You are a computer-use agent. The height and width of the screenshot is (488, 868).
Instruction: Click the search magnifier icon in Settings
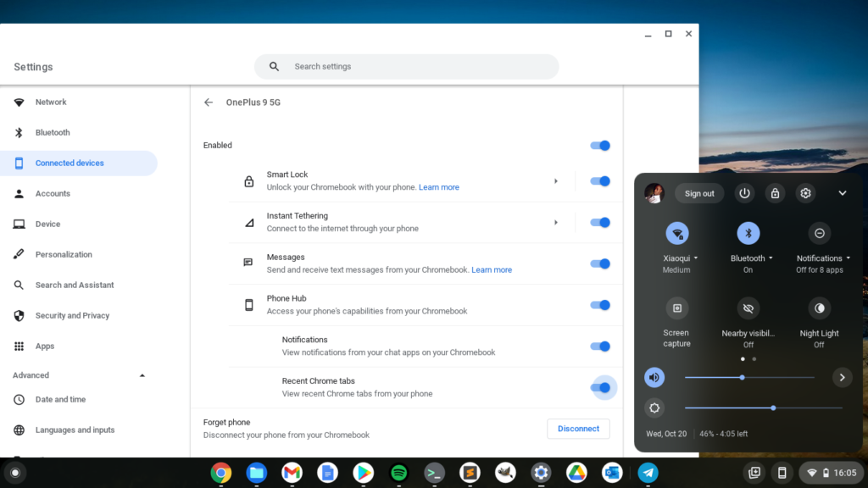coord(274,66)
